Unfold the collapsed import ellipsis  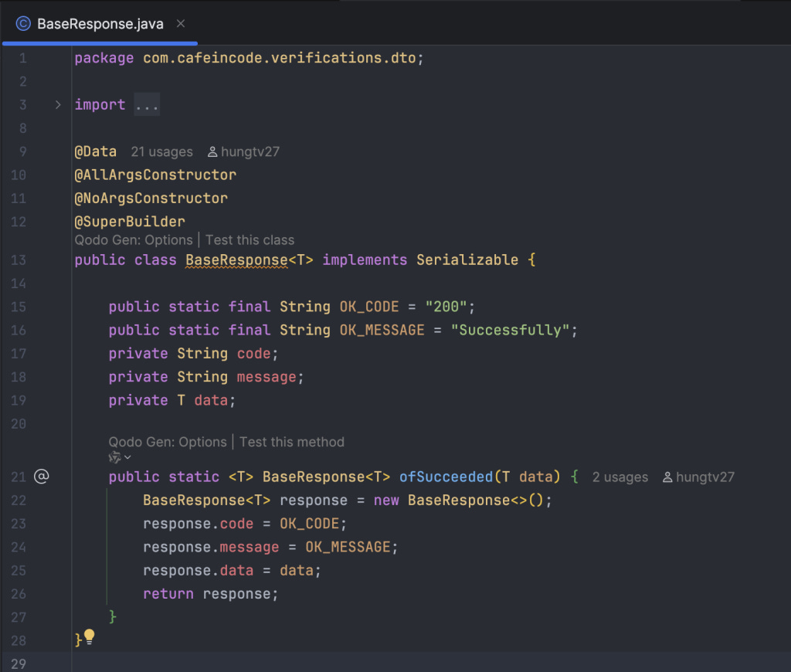coord(147,104)
